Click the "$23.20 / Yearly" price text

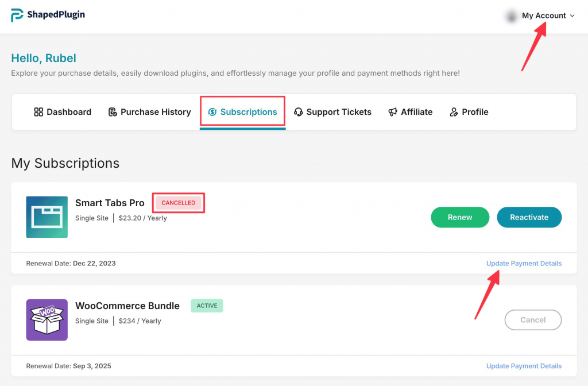[x=143, y=218]
